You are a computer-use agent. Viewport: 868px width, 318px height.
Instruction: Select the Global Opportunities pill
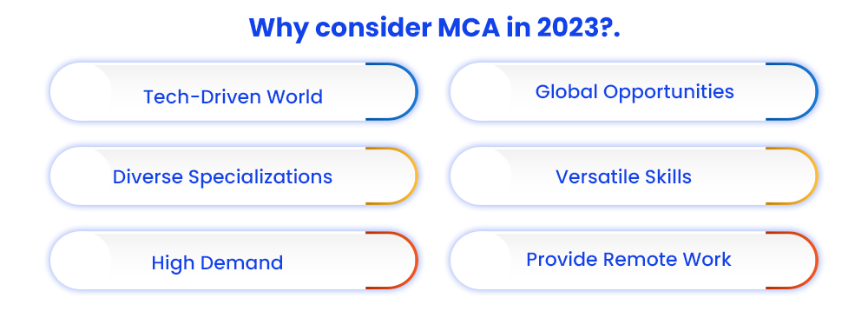634,91
